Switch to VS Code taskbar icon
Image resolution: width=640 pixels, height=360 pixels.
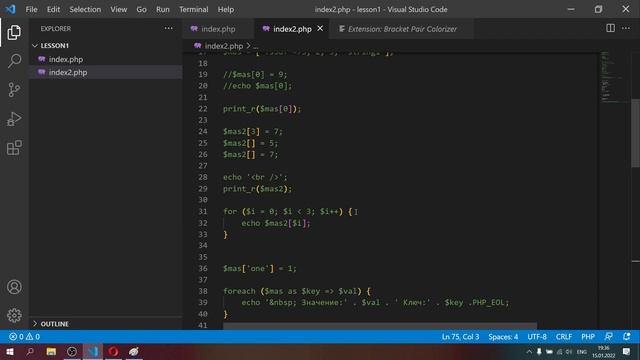tap(93, 351)
